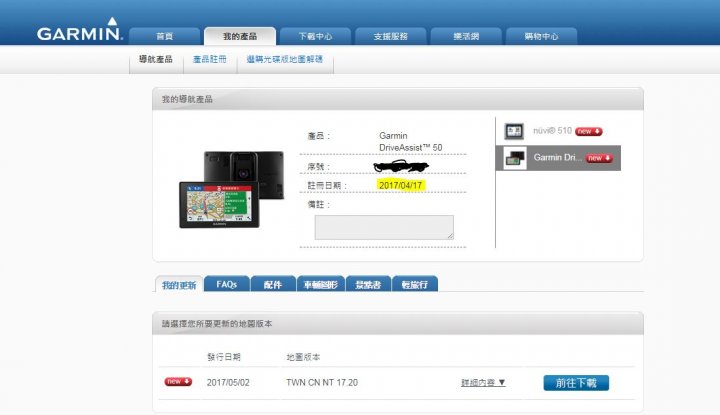Select the nüvi 510 device entry

pyautogui.click(x=558, y=131)
